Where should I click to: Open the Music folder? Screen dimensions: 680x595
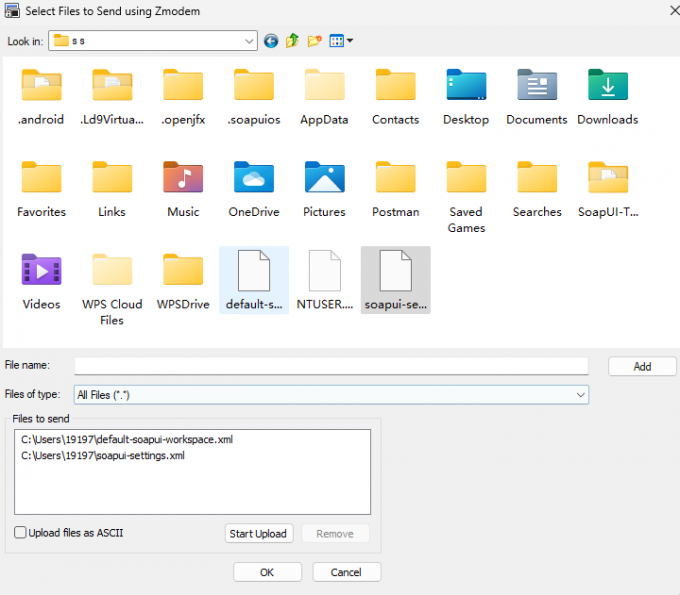[x=183, y=190]
